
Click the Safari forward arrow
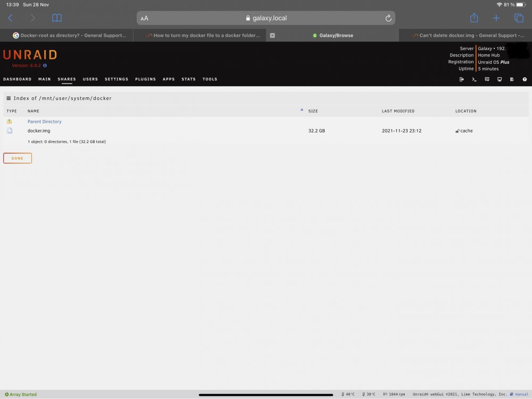(x=32, y=18)
